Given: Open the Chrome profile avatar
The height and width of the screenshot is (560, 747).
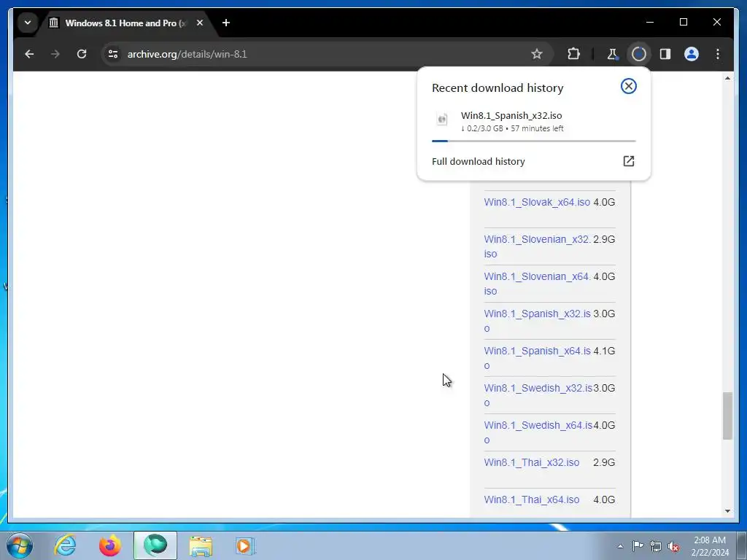Looking at the screenshot, I should pos(692,54).
